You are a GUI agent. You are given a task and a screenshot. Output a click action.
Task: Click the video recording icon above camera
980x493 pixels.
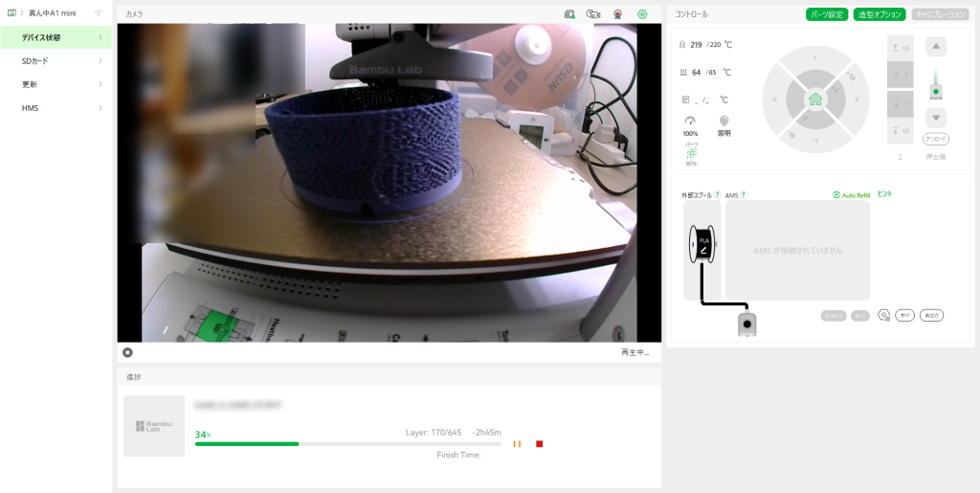coord(618,14)
